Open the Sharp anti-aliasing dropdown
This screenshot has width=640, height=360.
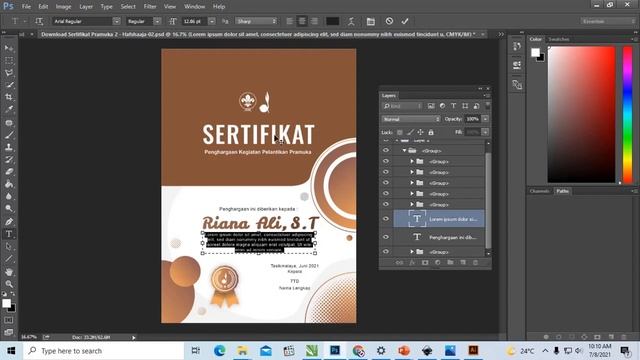(256, 21)
